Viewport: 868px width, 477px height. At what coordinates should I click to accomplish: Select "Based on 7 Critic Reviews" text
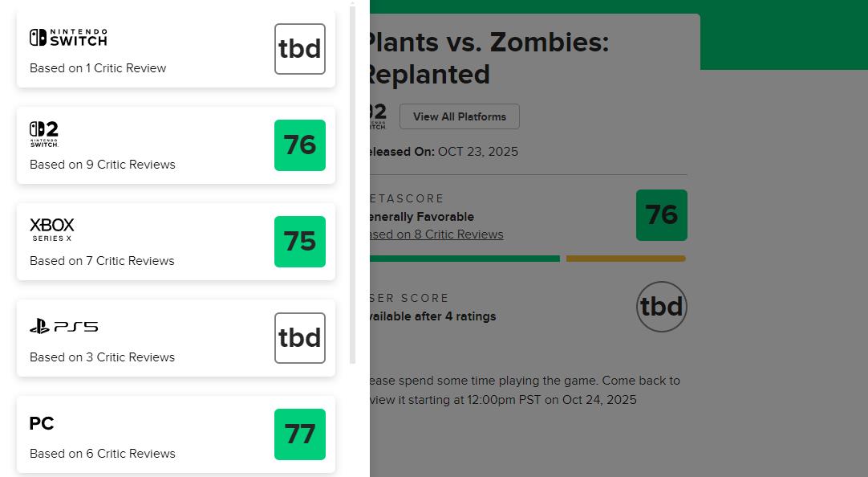102,261
